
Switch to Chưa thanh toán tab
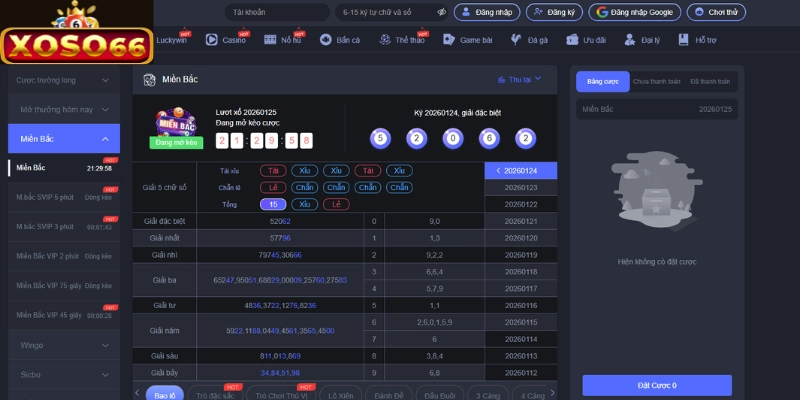coord(656,82)
